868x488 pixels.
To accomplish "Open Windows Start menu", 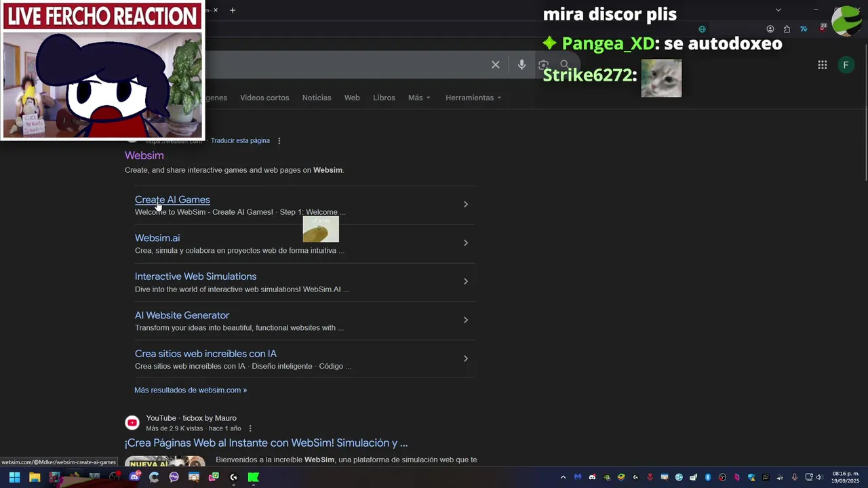I will (14, 477).
